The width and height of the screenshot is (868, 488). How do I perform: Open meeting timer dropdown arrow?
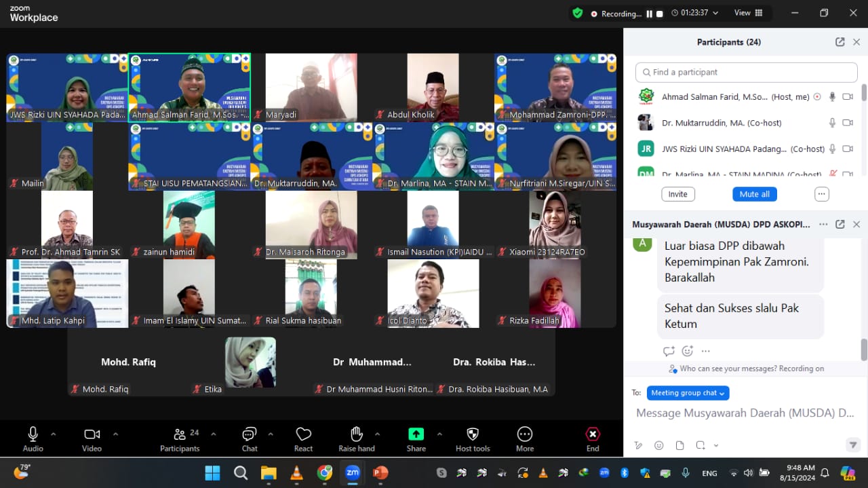pyautogui.click(x=716, y=13)
